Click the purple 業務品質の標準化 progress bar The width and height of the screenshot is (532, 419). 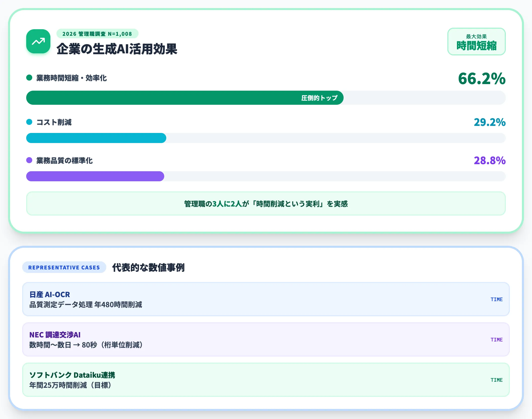95,176
